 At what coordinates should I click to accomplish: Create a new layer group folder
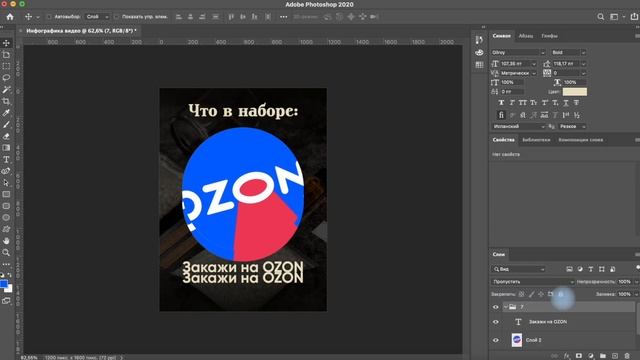603,356
